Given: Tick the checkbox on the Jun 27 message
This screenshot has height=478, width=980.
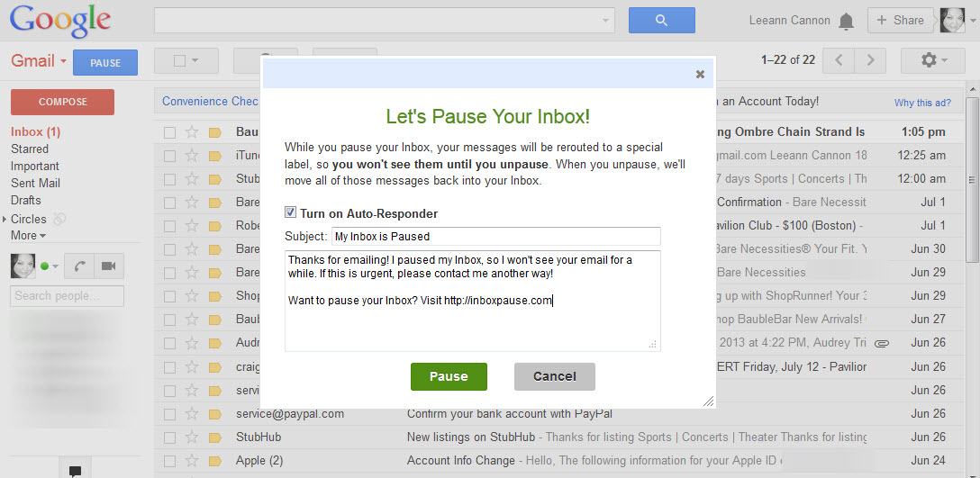Looking at the screenshot, I should (x=169, y=320).
